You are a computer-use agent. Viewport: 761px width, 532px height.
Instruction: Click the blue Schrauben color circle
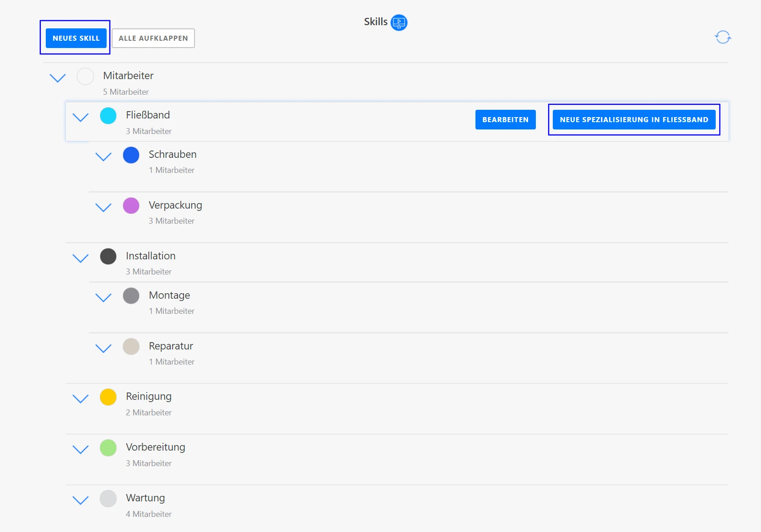click(x=131, y=155)
